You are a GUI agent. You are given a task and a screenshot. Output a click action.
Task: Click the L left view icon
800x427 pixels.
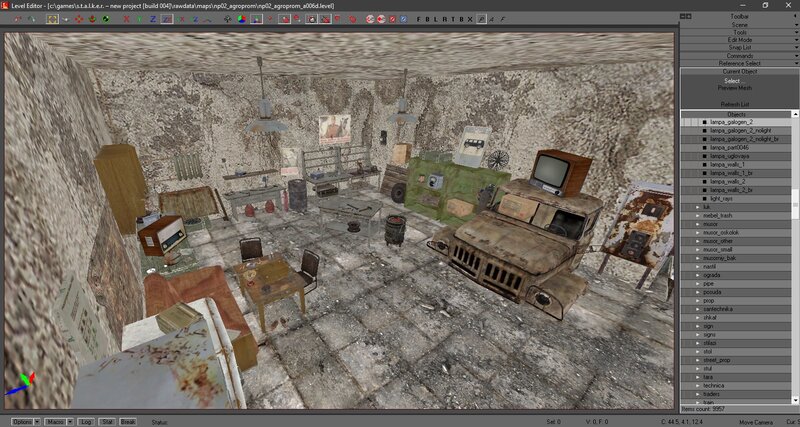[x=436, y=19]
